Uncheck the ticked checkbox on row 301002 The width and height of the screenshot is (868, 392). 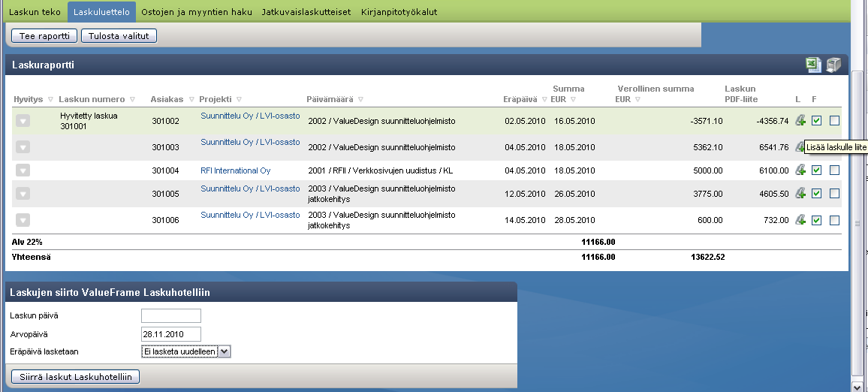816,121
